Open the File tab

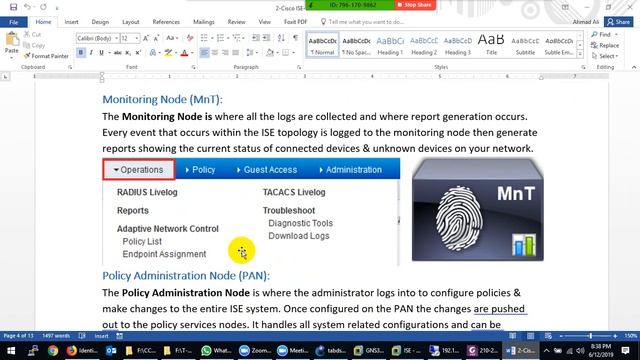click(14, 22)
